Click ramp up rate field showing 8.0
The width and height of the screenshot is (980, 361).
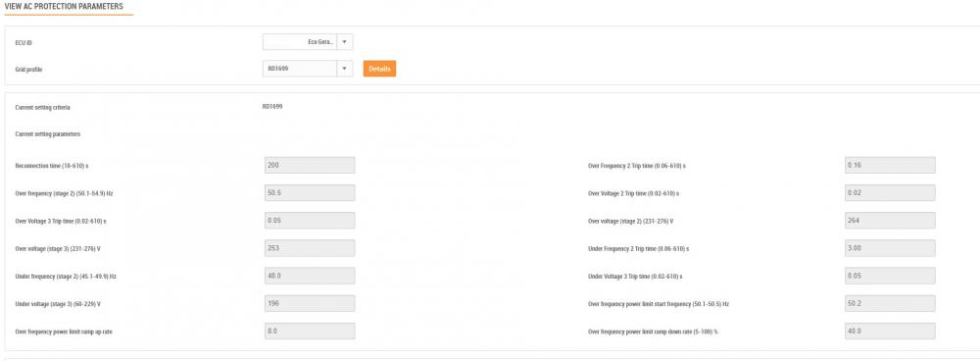tap(310, 331)
